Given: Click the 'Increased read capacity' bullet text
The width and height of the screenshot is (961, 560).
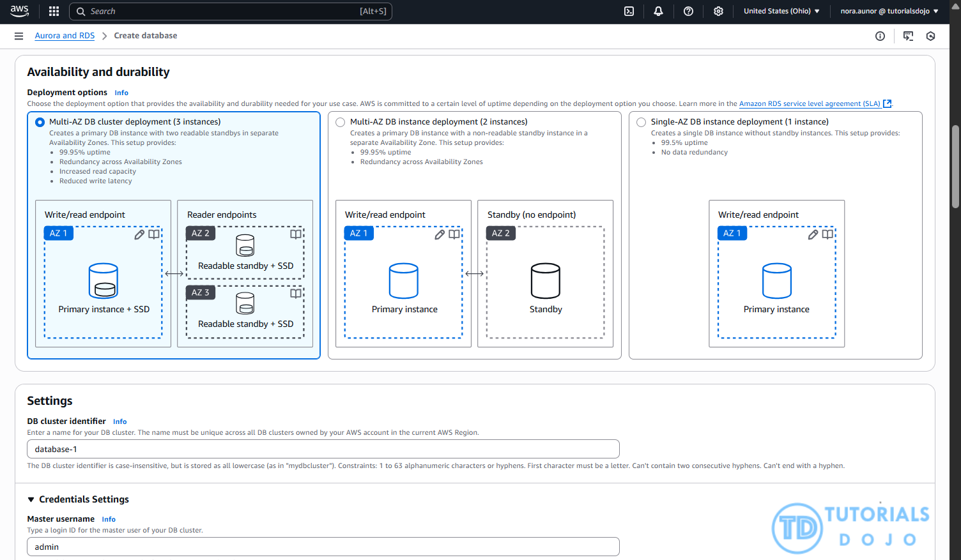Looking at the screenshot, I should click(x=98, y=172).
